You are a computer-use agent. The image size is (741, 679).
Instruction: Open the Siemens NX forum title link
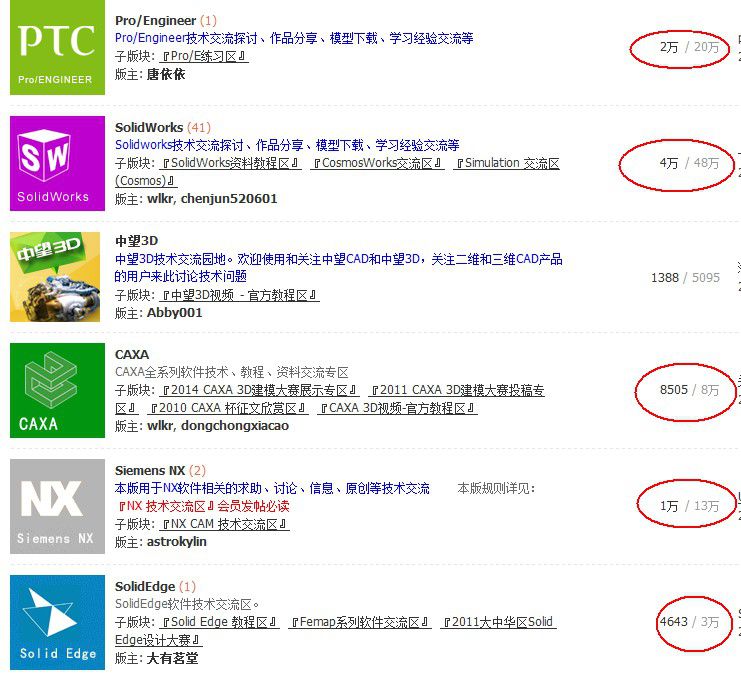[x=150, y=471]
